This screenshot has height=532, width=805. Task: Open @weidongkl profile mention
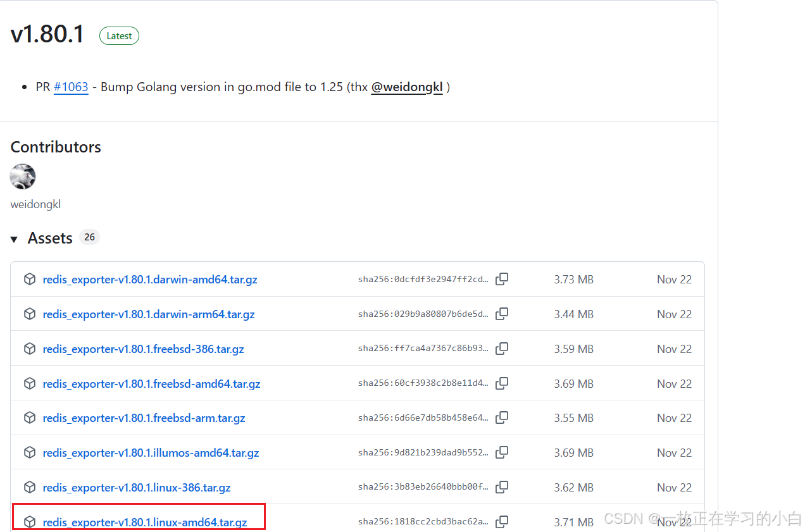407,87
